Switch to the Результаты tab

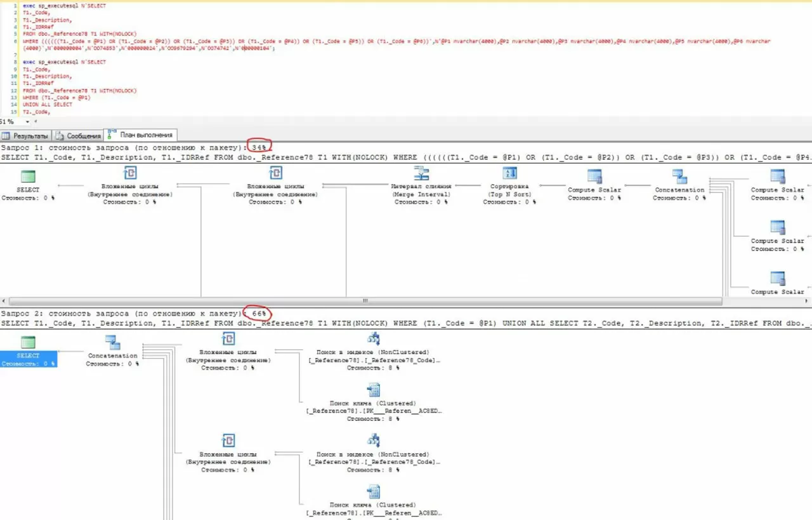26,135
